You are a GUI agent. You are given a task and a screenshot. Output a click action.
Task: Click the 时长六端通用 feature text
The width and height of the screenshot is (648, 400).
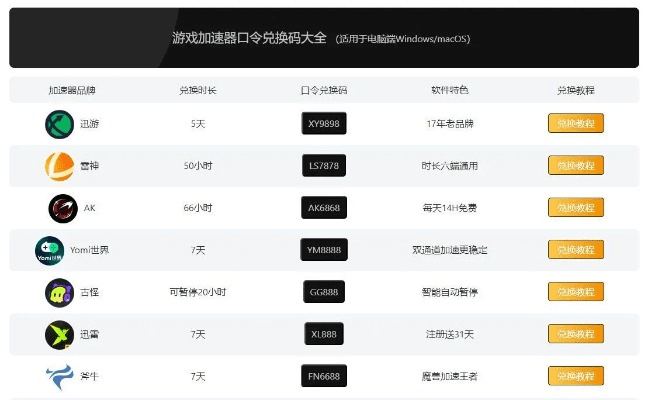450,166
